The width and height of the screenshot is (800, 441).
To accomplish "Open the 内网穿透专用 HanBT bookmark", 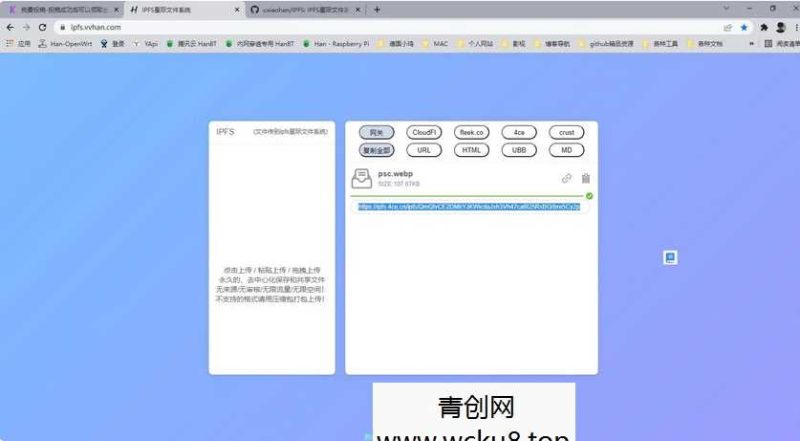I will pyautogui.click(x=260, y=44).
